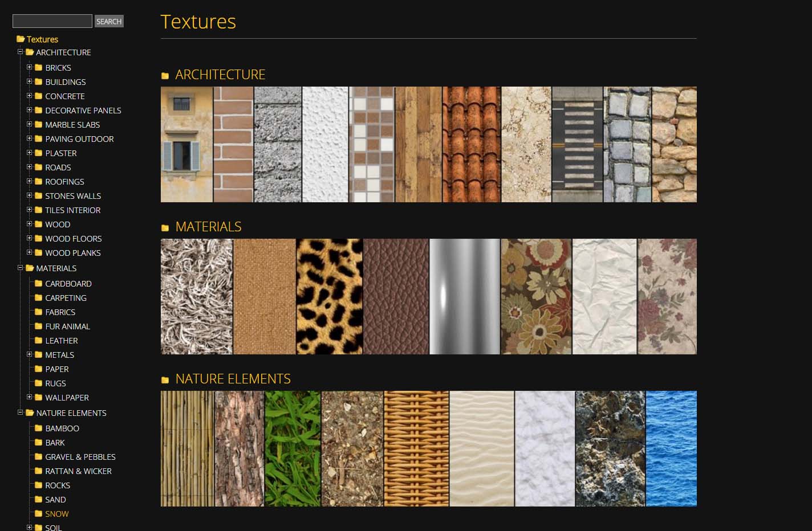Click the SEARCH button
812x531 pixels.
(x=109, y=21)
